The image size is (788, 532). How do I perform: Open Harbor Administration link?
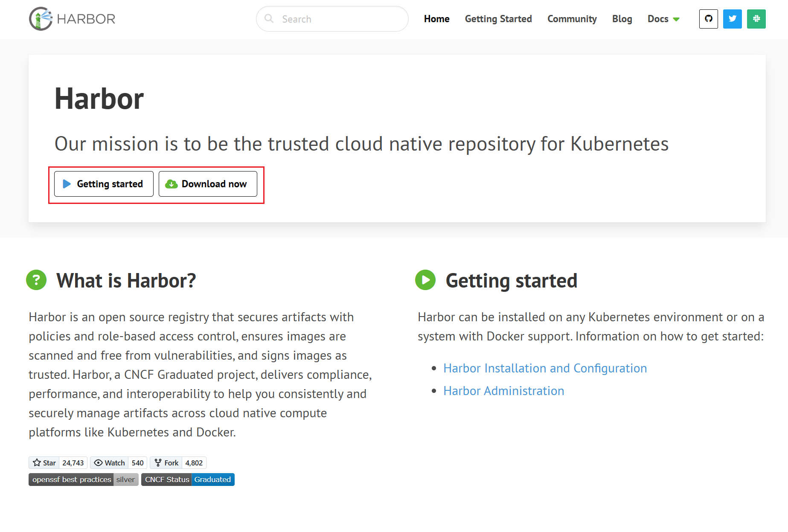[503, 391]
